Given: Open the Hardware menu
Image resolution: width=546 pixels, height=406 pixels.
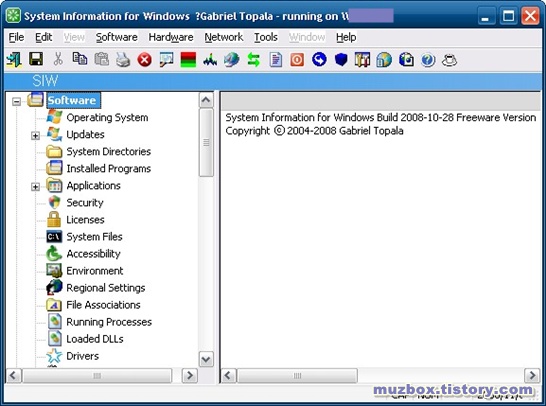Looking at the screenshot, I should tap(171, 37).
